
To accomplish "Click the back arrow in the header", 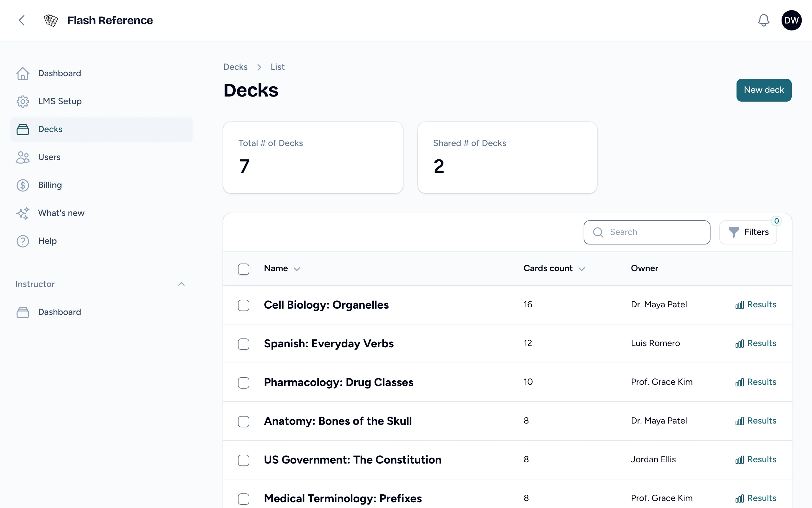I will pyautogui.click(x=22, y=21).
